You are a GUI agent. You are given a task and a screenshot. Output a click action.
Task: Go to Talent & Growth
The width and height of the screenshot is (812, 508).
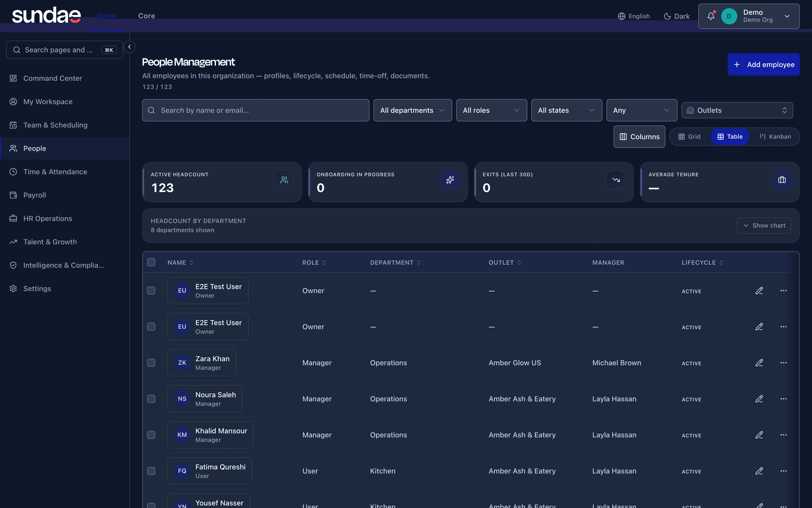coord(65,242)
